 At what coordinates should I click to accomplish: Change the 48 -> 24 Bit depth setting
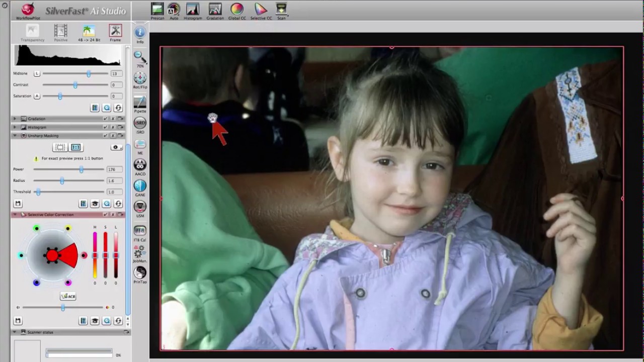[89, 33]
